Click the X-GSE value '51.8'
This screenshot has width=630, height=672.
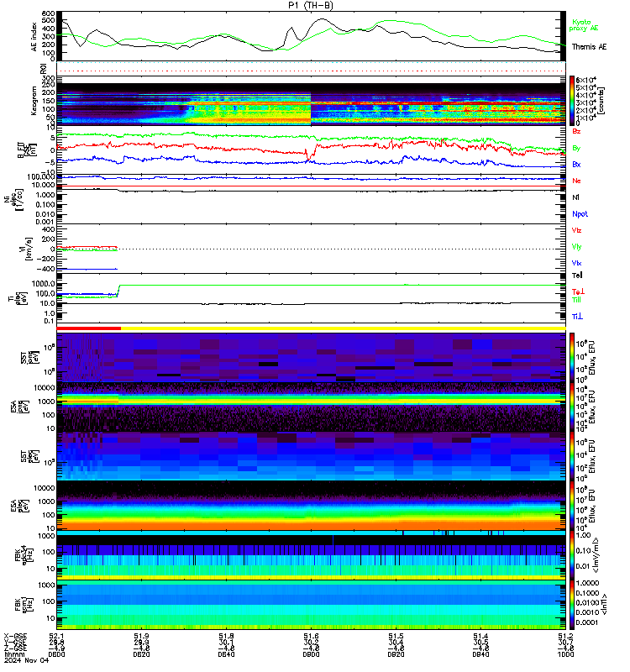[x=226, y=636]
